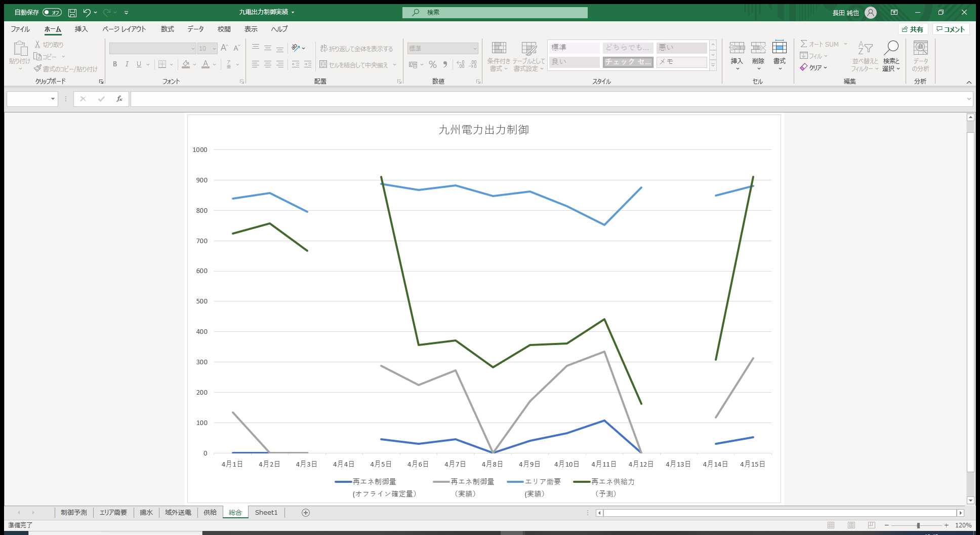Image resolution: width=980 pixels, height=535 pixels.
Task: Click the Comma style icon
Action: click(x=445, y=64)
